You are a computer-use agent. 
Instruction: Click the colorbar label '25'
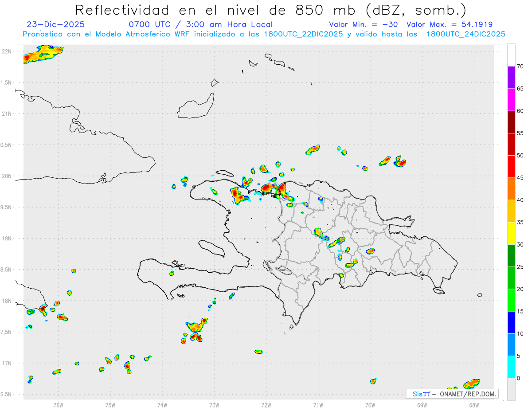(520, 267)
